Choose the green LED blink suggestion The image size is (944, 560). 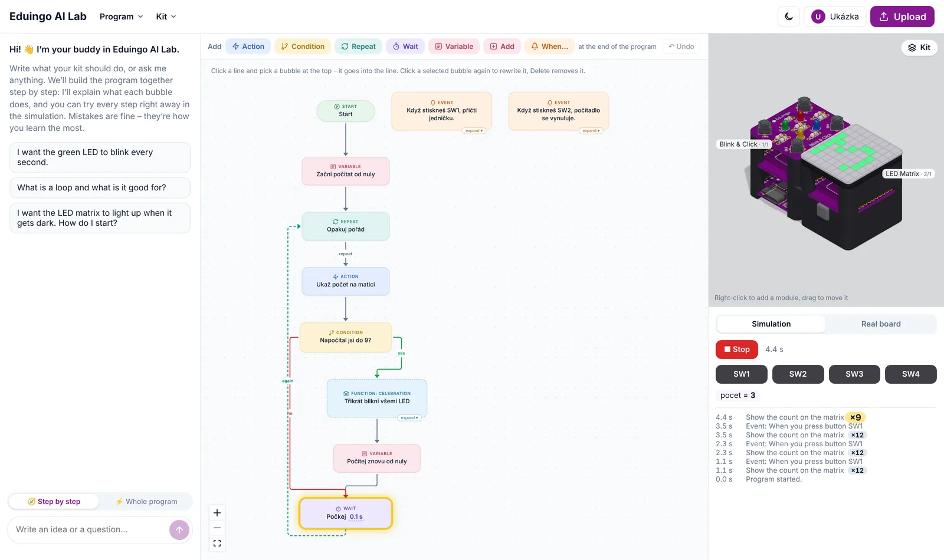(x=100, y=157)
